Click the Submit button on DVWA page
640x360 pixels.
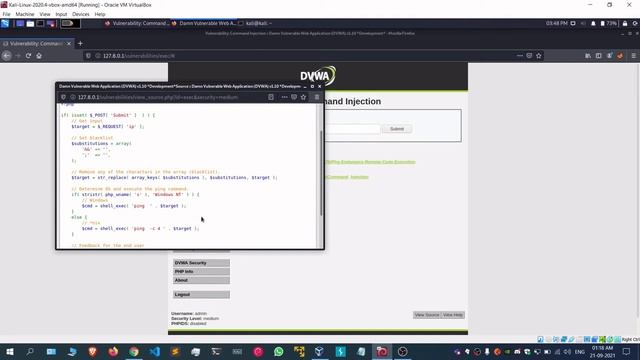(397, 129)
